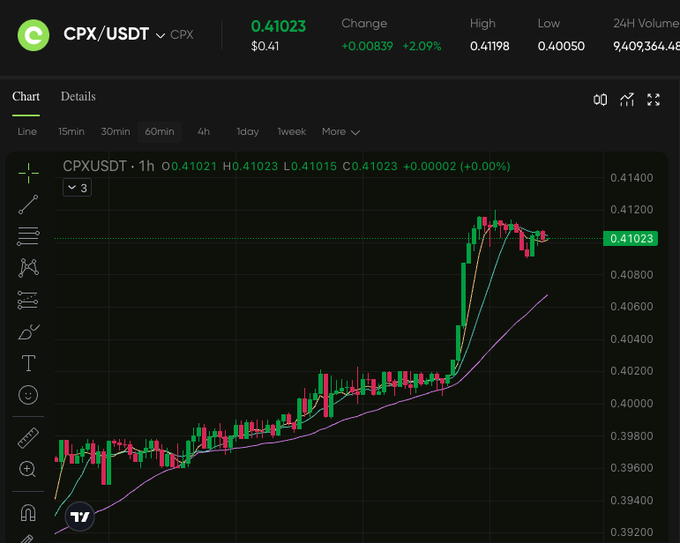Screen dimensions: 680x543
Task: Select the 15min timeframe
Action: click(72, 132)
